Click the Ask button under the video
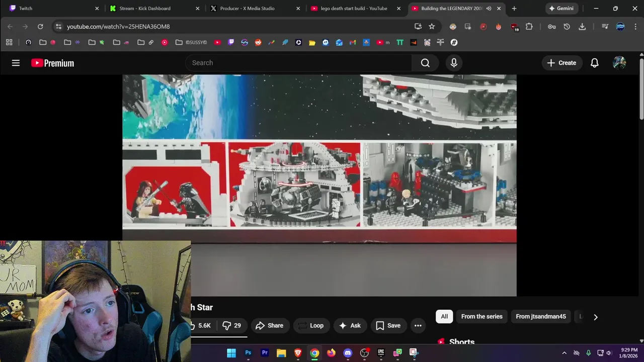This screenshot has width=644, height=362. [350, 325]
